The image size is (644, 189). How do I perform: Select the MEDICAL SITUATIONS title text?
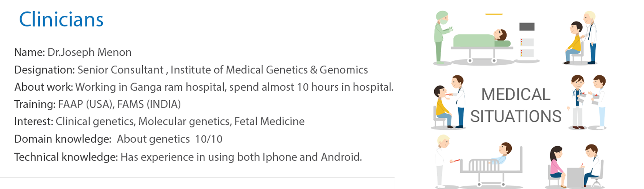(x=516, y=105)
